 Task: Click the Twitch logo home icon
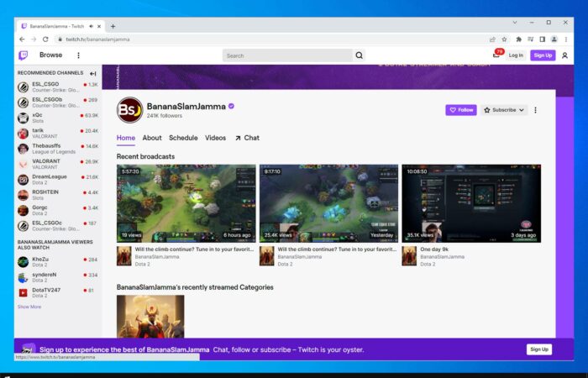coord(24,55)
